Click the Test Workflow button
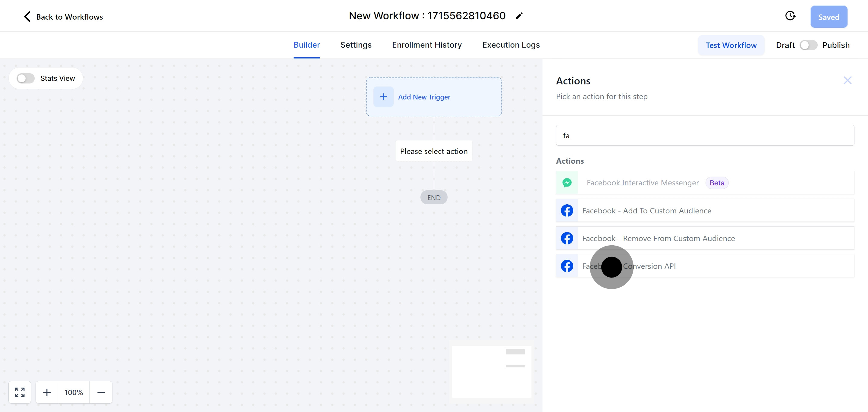This screenshot has height=412, width=868. [731, 45]
